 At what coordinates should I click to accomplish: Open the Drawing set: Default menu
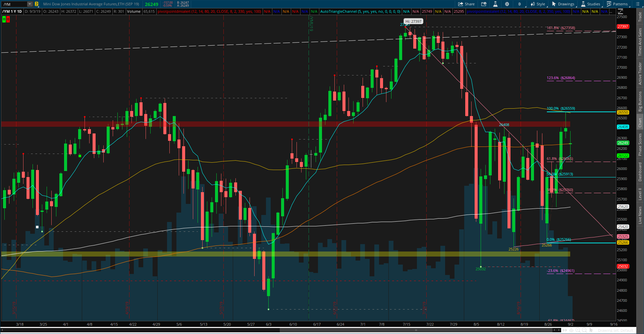615,330
